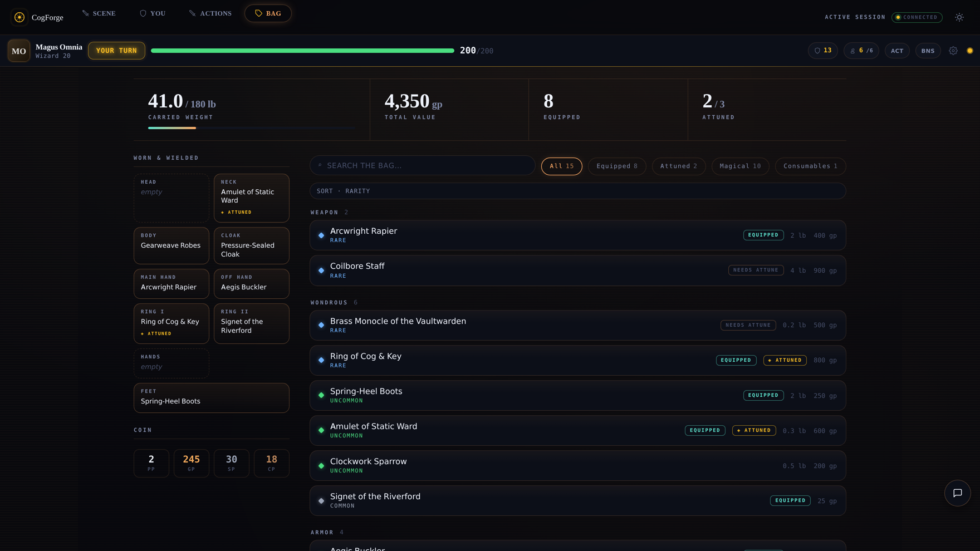Screen dimensions: 980x551
Task: Focus the Search the Bag field
Action: coord(423,165)
